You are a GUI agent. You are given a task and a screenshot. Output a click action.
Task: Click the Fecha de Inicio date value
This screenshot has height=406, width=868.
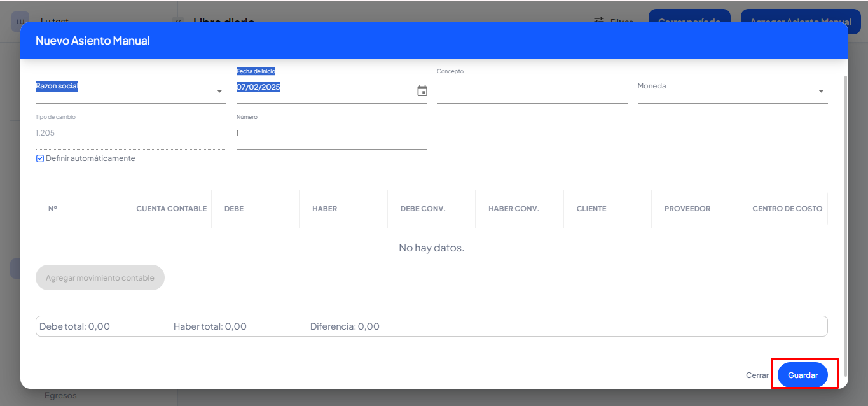[x=259, y=87]
